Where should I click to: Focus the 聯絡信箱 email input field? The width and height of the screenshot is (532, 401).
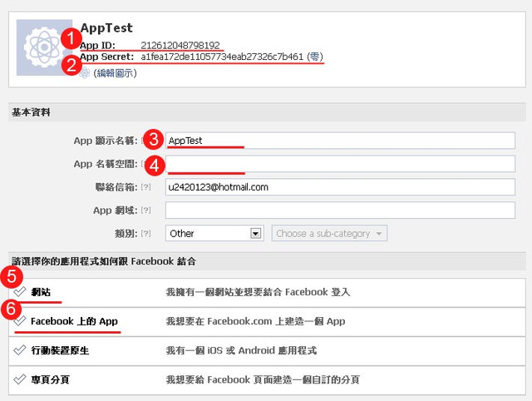[x=340, y=187]
